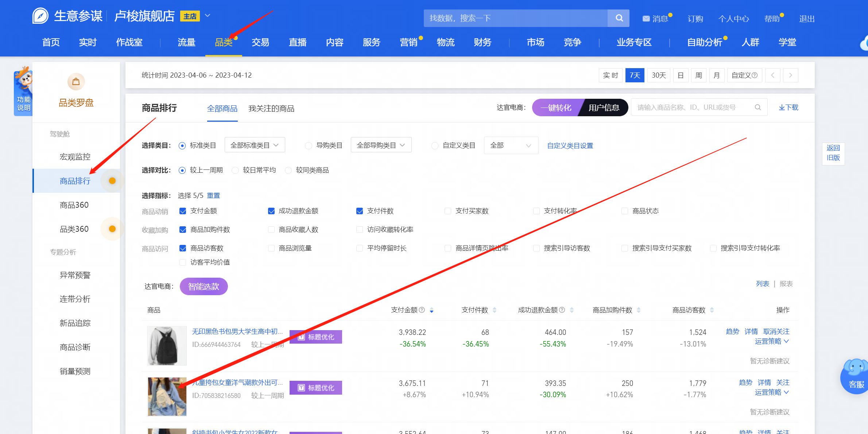The image size is (868, 434).
Task: Enable the 支付买家数 checkbox
Action: [448, 211]
